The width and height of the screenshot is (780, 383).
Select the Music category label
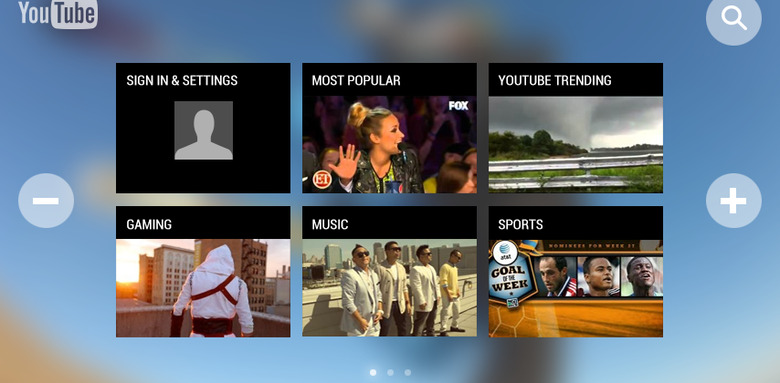pyautogui.click(x=330, y=224)
